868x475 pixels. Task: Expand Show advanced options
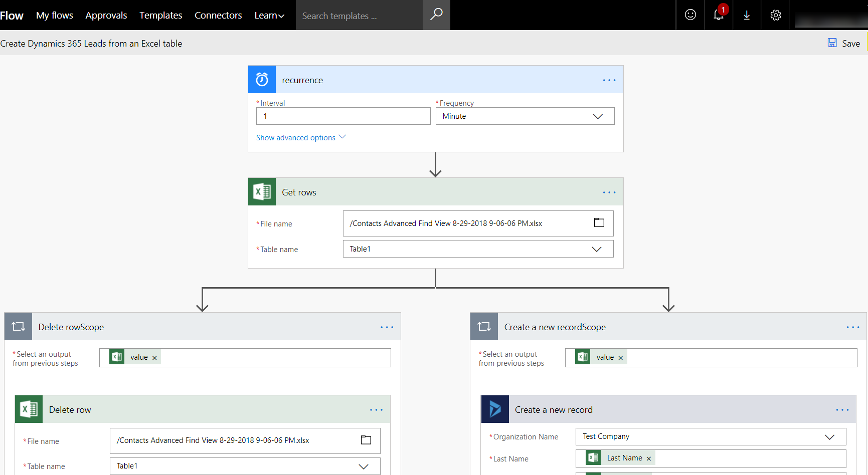301,137
